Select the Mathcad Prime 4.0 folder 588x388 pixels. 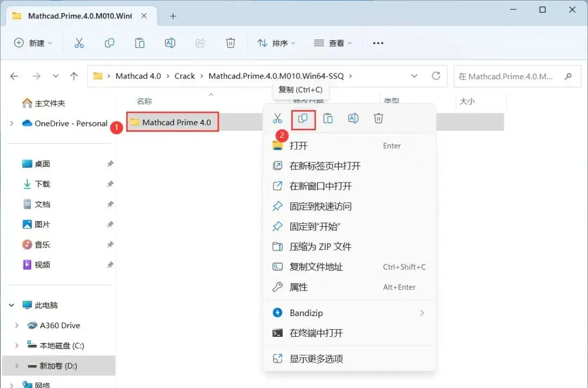pyautogui.click(x=173, y=122)
